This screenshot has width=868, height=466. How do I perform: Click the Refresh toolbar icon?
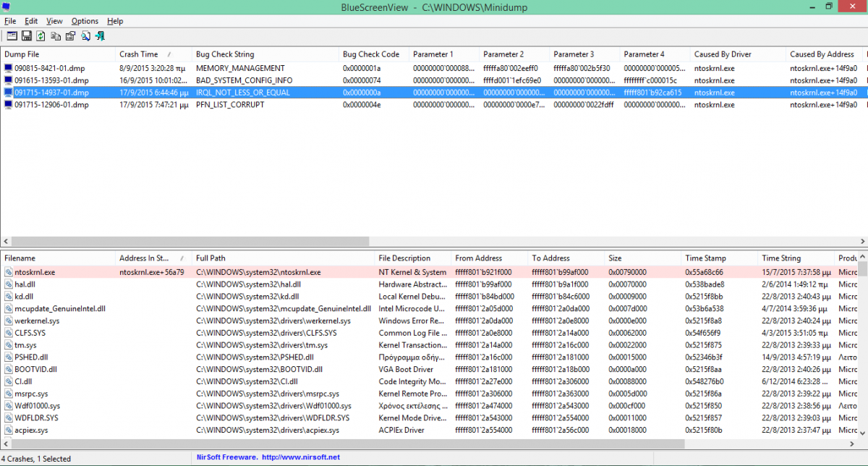pyautogui.click(x=41, y=36)
